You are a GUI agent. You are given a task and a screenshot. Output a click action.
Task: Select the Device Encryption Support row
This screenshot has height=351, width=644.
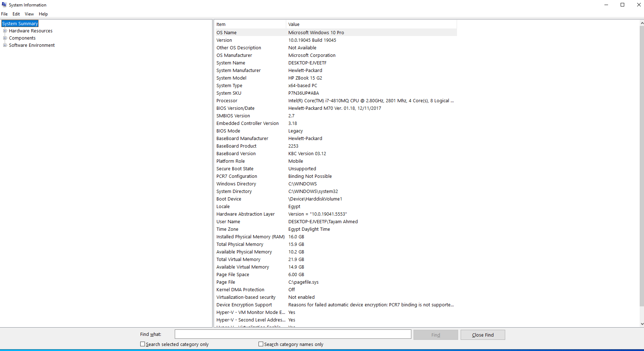pos(335,305)
